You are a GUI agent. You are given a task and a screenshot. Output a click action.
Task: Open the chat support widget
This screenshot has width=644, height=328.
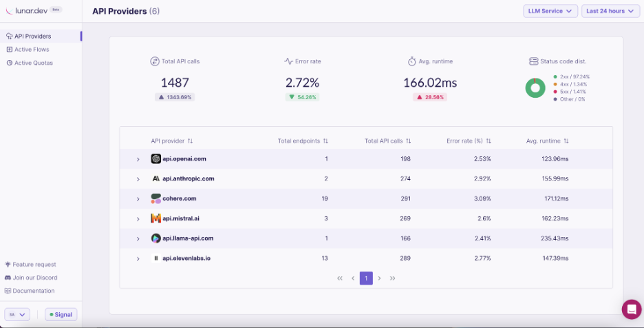tap(632, 309)
